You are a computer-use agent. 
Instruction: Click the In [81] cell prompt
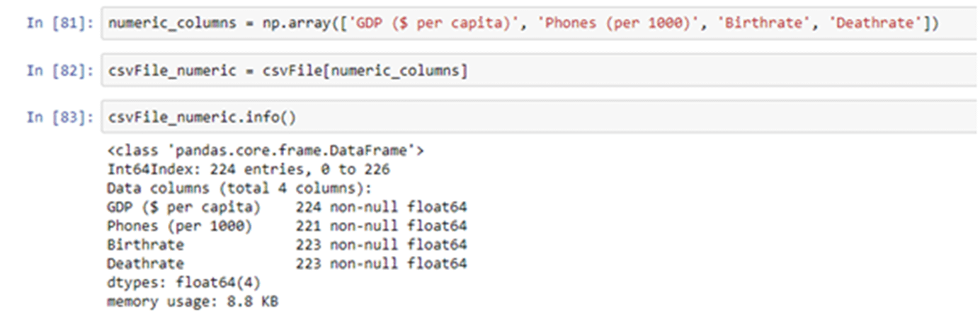point(59,23)
